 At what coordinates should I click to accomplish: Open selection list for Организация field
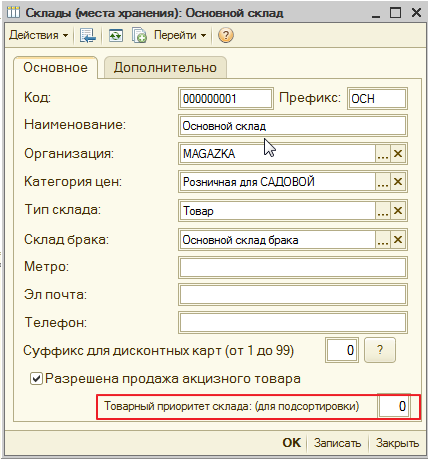point(383,154)
